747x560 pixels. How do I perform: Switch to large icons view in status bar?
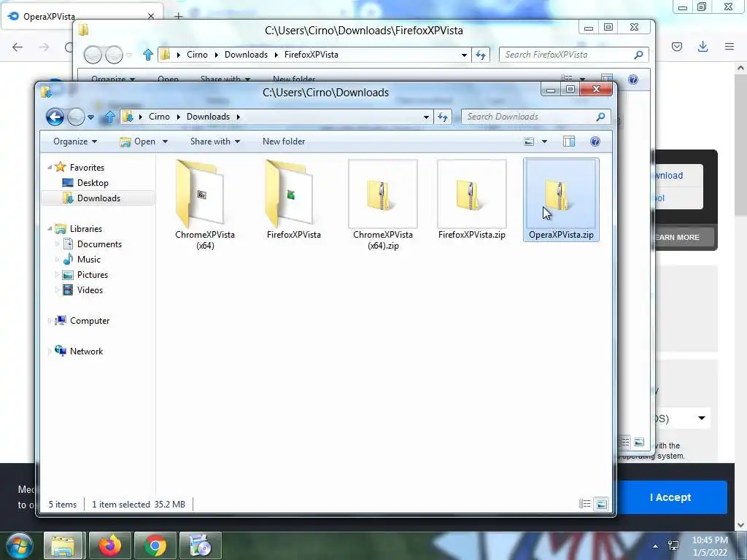pyautogui.click(x=602, y=504)
